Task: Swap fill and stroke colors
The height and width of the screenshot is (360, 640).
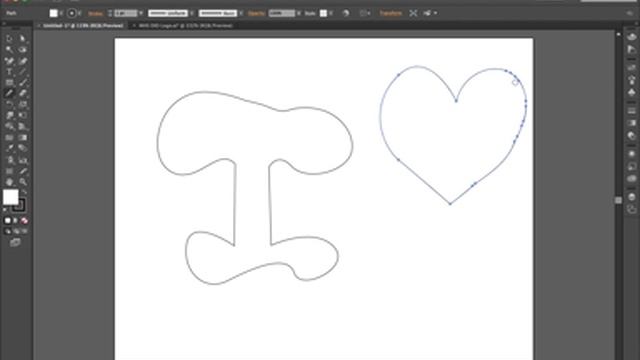Action: (x=24, y=192)
